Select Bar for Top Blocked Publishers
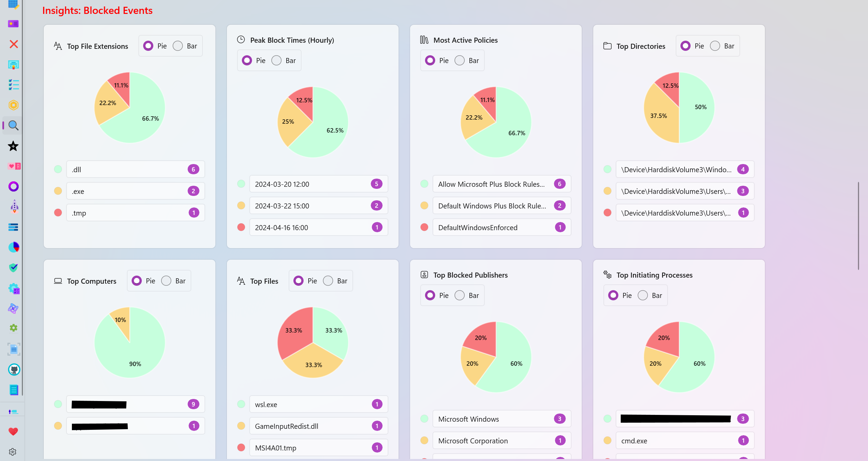The width and height of the screenshot is (868, 461). click(x=460, y=296)
